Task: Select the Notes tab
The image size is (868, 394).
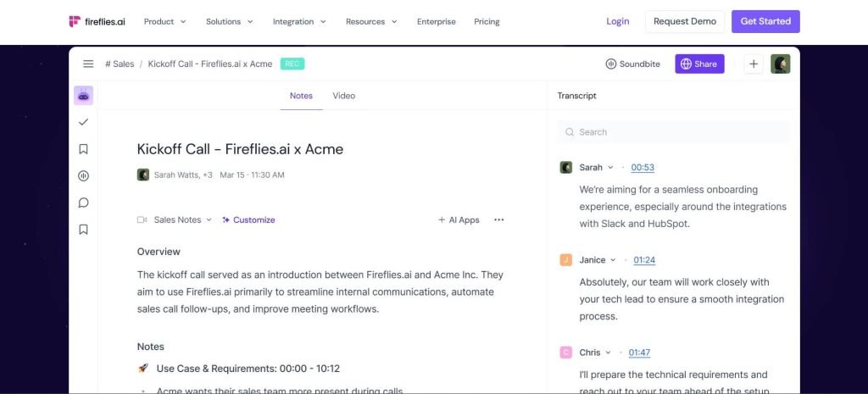Action: (301, 96)
